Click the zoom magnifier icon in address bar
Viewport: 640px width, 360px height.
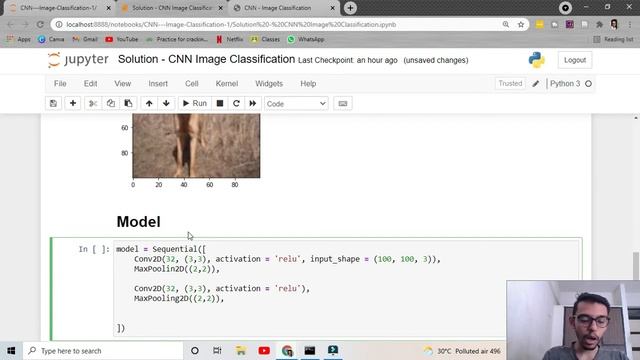pyautogui.click(x=506, y=24)
